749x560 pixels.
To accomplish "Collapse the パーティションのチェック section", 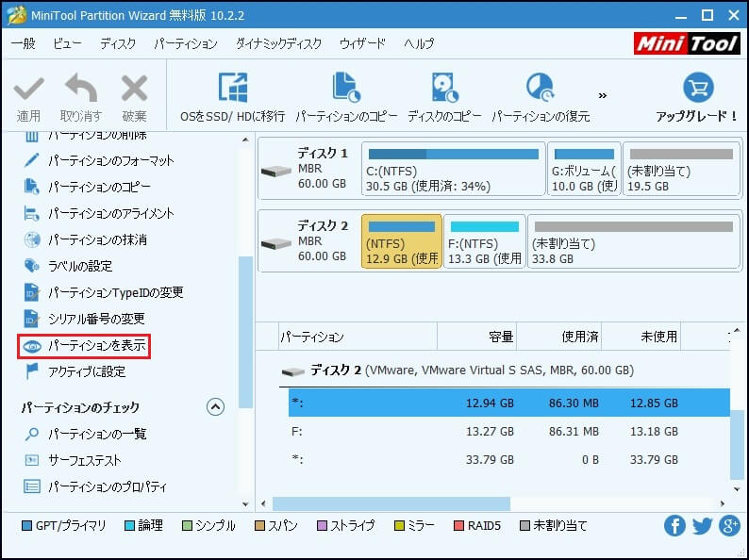I will 215,406.
